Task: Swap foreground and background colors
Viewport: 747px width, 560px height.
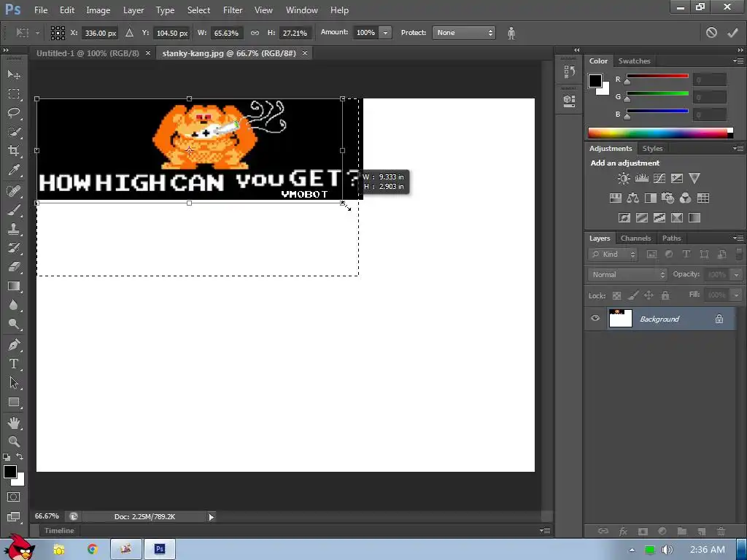Action: 20,456
